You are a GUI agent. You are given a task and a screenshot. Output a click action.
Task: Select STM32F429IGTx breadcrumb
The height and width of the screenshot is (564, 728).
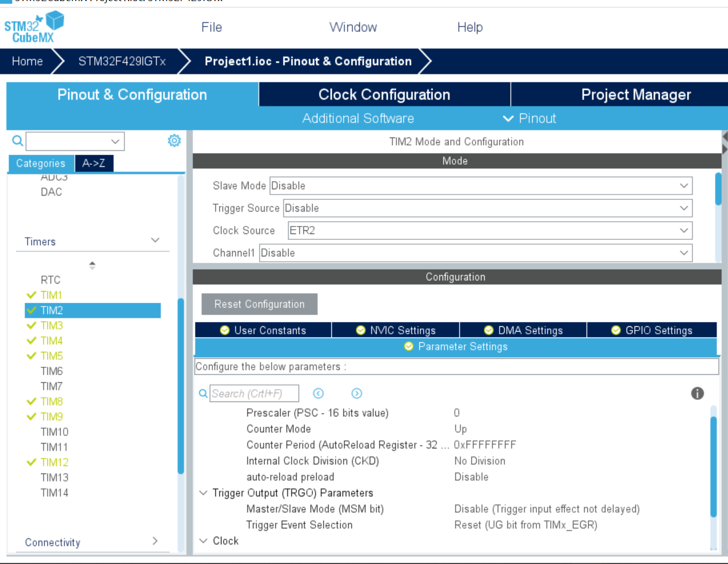coord(122,61)
